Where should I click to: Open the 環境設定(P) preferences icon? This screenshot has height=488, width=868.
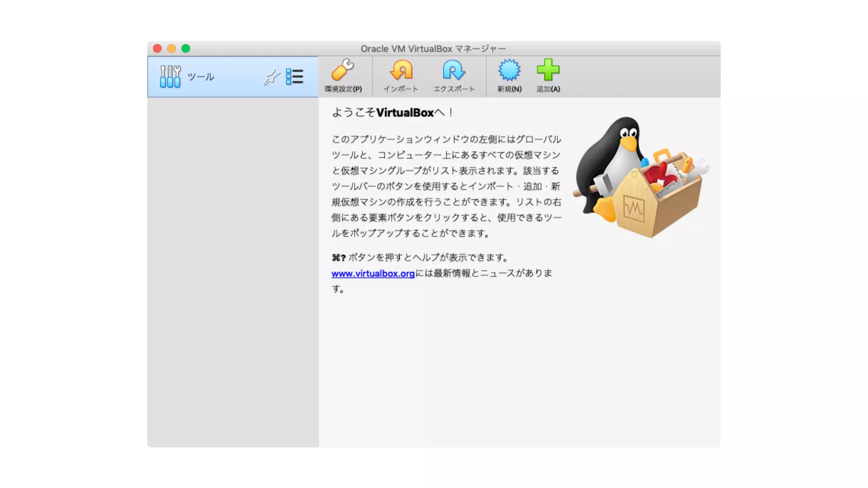pos(343,76)
